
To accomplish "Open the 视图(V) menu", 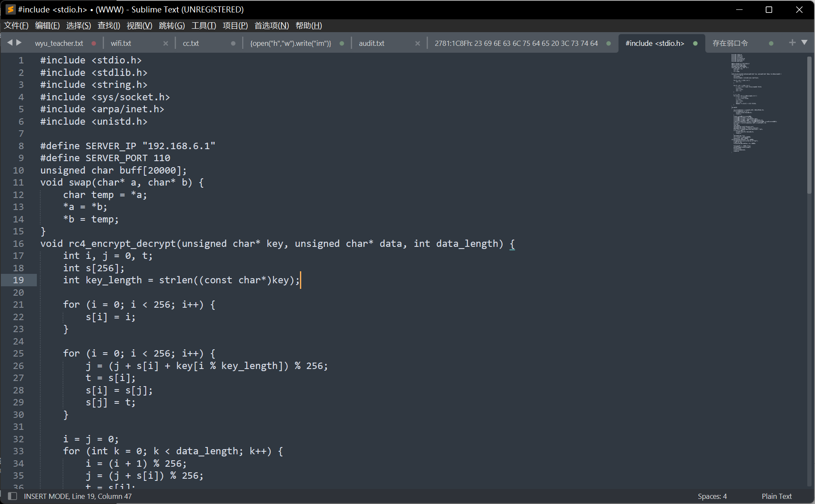I will point(139,26).
